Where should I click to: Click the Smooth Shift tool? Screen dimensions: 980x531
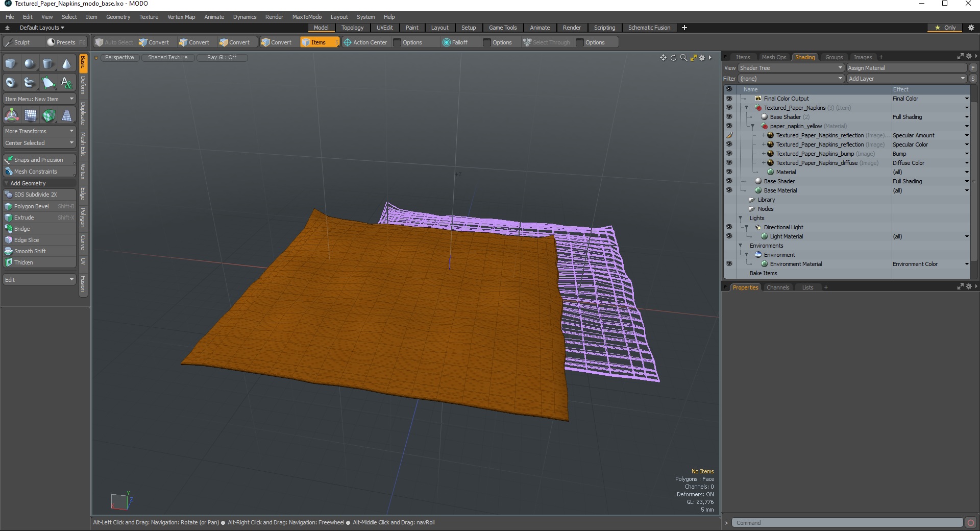pyautogui.click(x=40, y=251)
